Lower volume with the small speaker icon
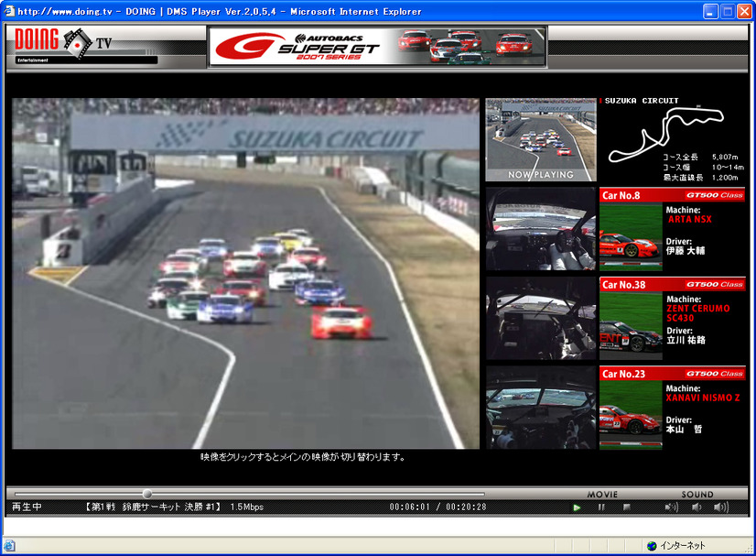This screenshot has height=556, width=756. [697, 507]
